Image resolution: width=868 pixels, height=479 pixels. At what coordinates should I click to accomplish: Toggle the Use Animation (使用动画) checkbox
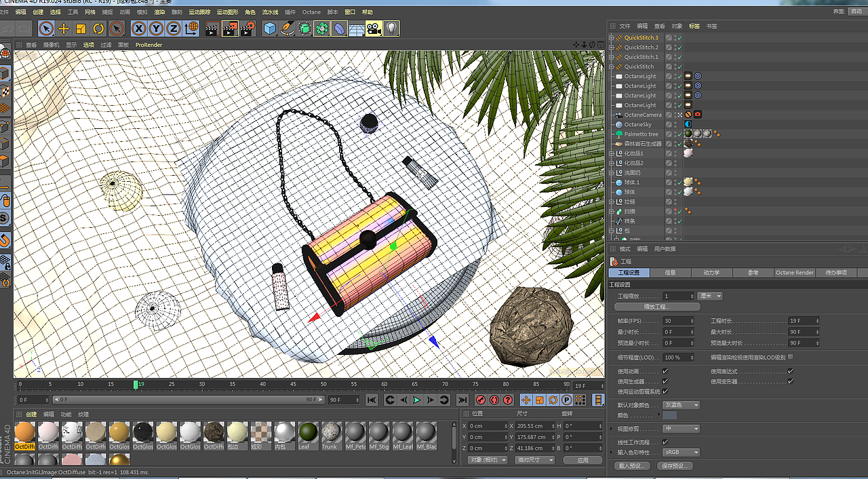(665, 372)
